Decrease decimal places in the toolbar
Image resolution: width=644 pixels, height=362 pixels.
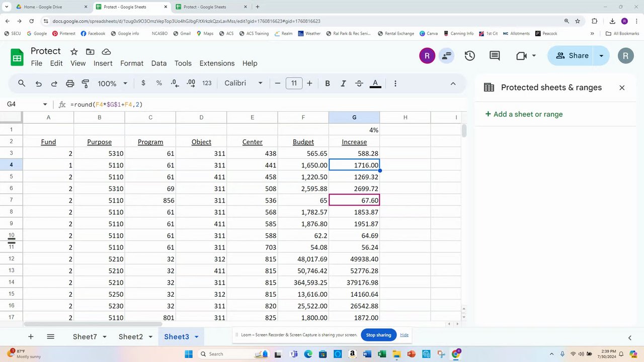[x=175, y=83]
